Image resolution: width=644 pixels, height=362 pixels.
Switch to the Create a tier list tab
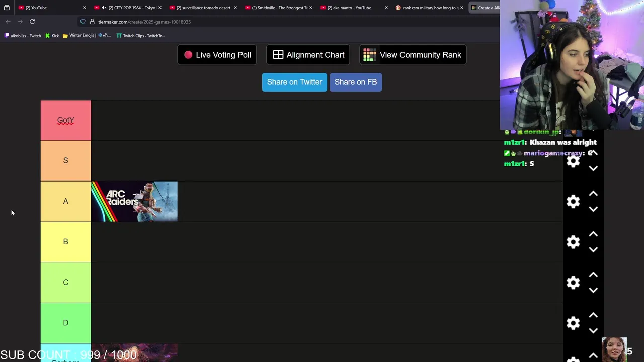tap(485, 8)
